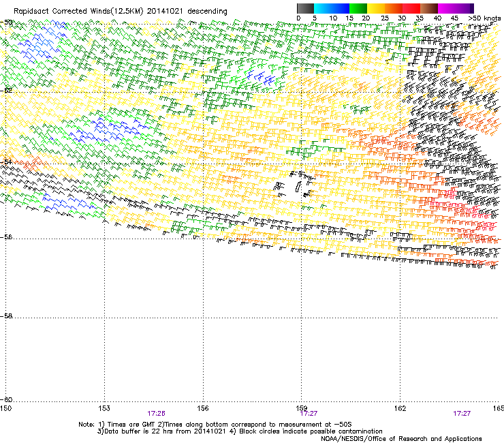Screen dimensions: 504x443
Task: Click the latitude label '-52'
Action: (6, 91)
